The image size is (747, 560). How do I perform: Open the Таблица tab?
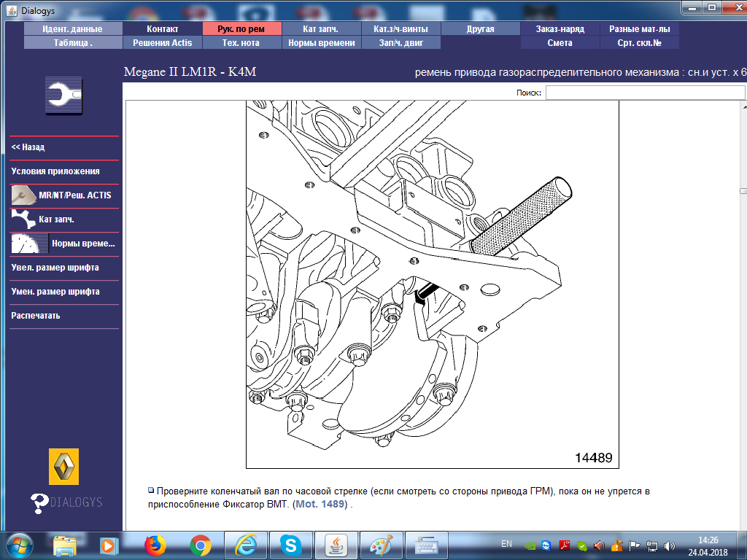[x=72, y=43]
